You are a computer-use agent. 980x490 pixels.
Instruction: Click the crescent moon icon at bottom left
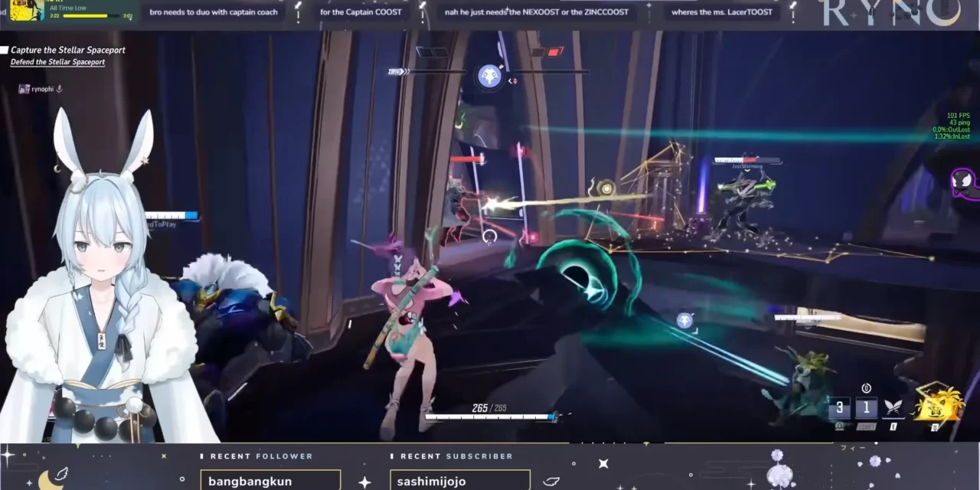pyautogui.click(x=52, y=479)
